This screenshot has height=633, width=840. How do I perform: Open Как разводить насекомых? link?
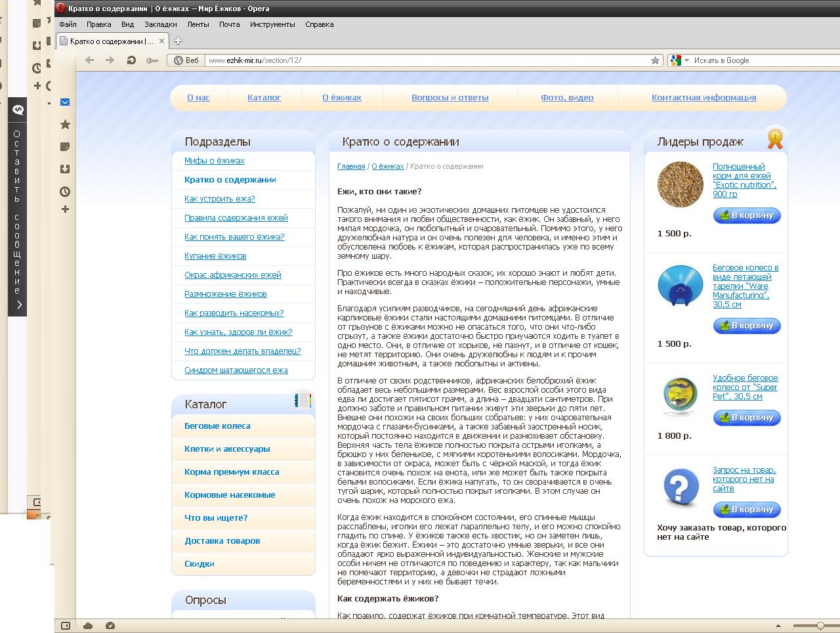click(x=234, y=313)
